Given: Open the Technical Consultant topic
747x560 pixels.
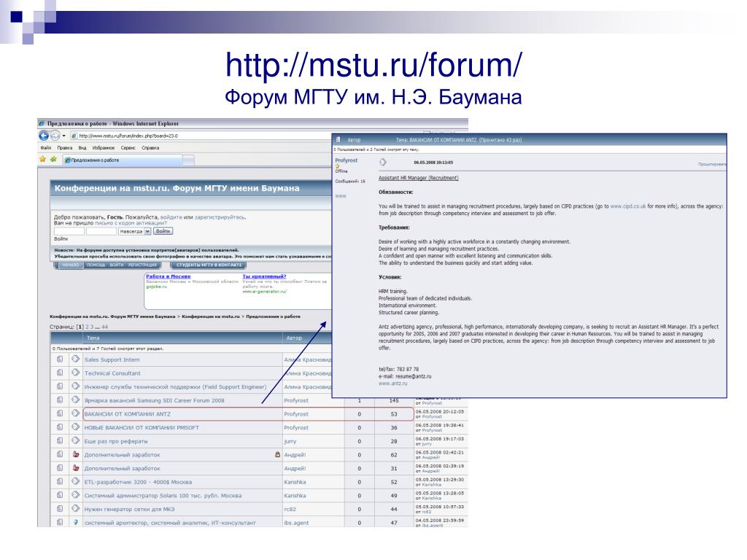Looking at the screenshot, I should click(112, 373).
